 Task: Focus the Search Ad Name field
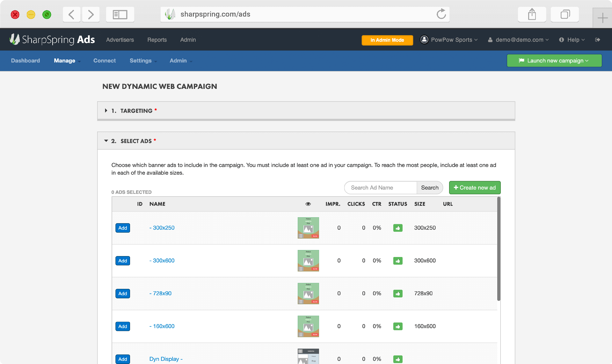tap(381, 188)
